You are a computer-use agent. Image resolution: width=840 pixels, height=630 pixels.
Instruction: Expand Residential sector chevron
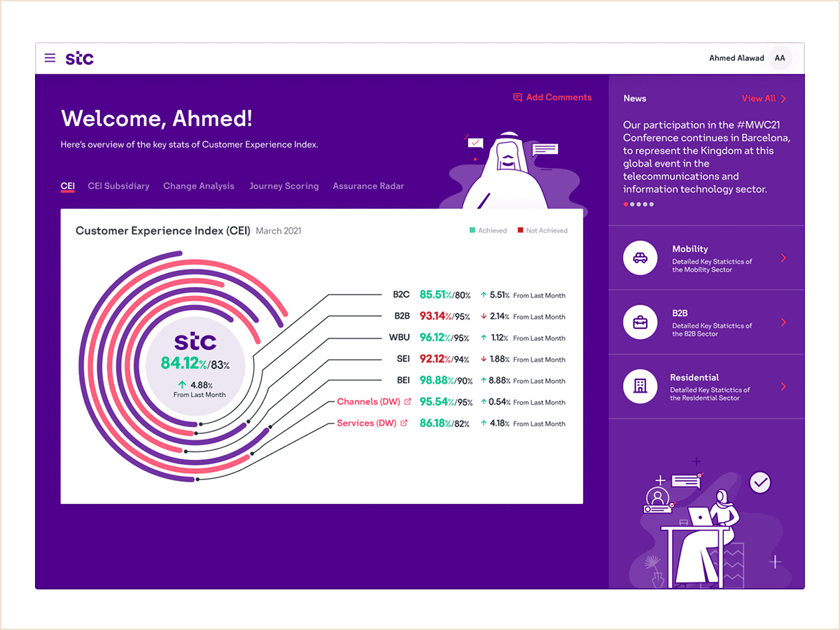tap(783, 386)
